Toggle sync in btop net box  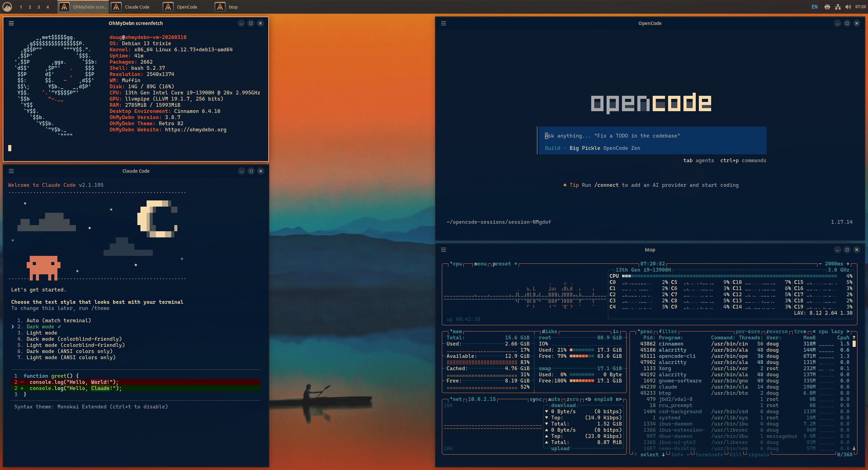click(x=535, y=399)
